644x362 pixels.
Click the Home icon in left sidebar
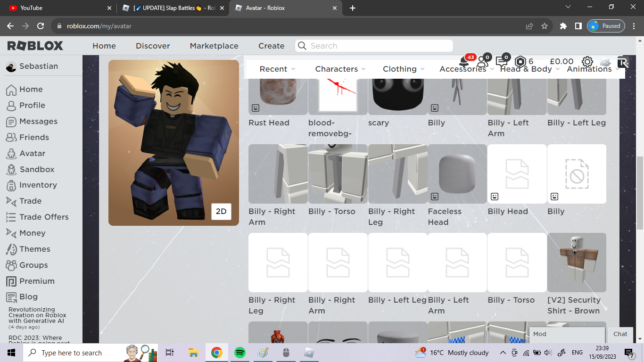[11, 90]
